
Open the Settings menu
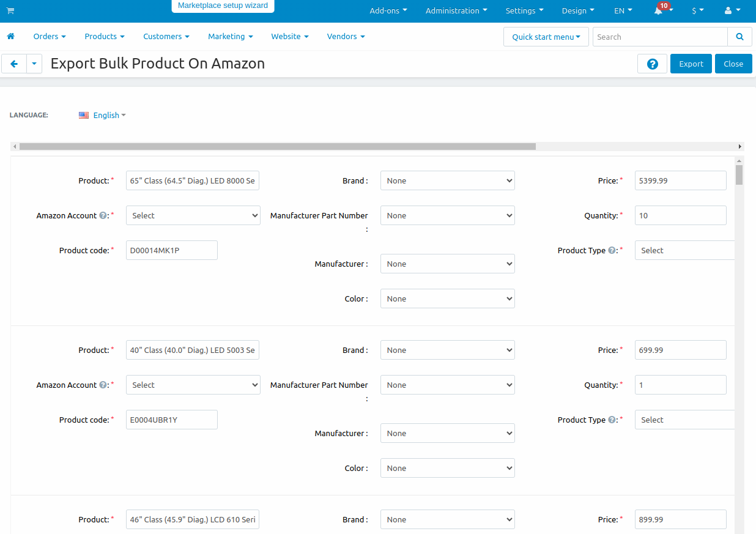[525, 10]
